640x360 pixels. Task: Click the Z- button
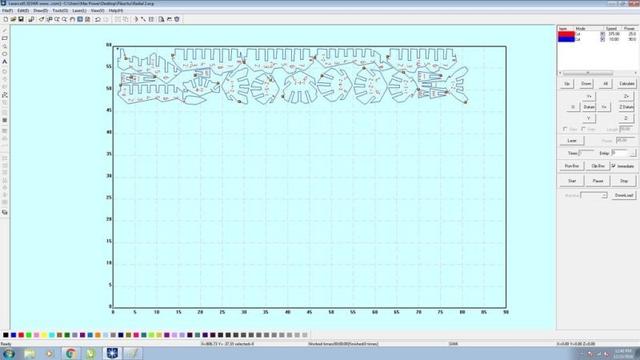coord(626,118)
